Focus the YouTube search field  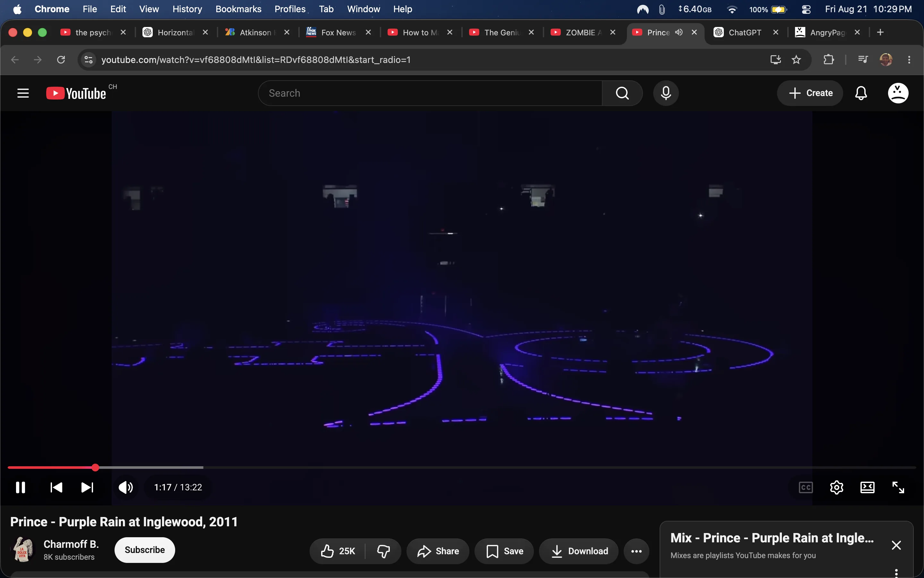coord(430,93)
